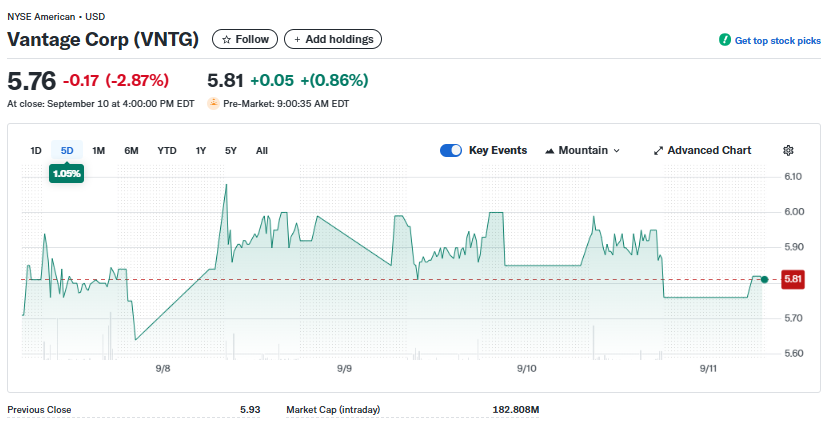Click the green stock picks badge icon
The width and height of the screenshot is (828, 422).
(x=724, y=40)
